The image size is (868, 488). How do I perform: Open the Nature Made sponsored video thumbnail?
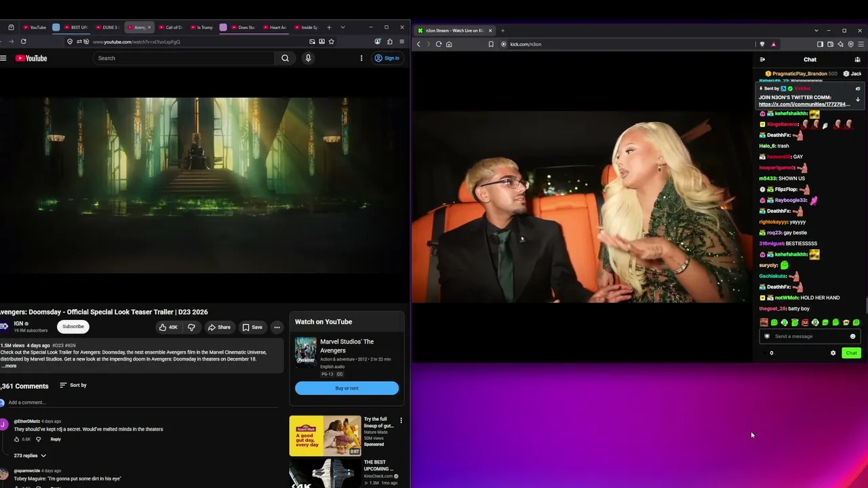(325, 435)
